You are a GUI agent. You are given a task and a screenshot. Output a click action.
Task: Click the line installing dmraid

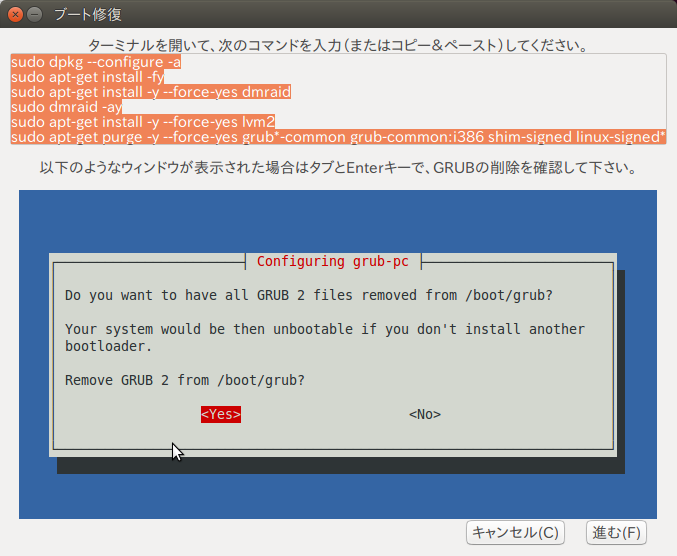(x=151, y=92)
